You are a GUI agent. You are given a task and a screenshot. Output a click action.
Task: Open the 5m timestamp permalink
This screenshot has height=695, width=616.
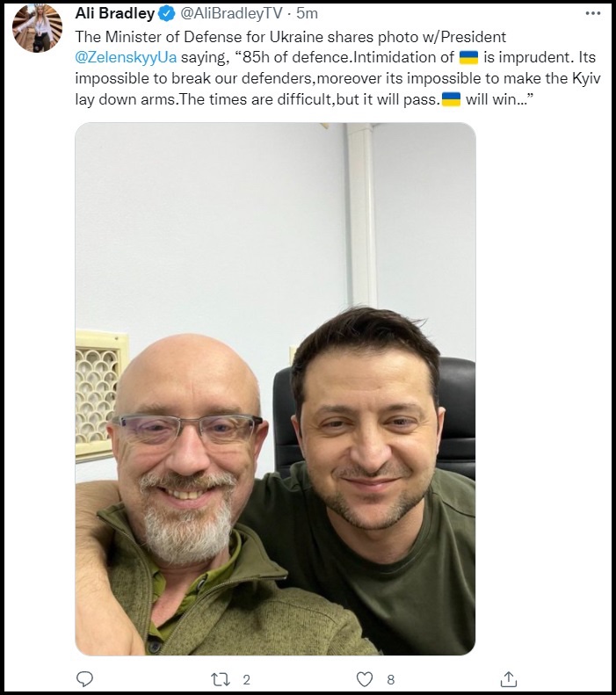tap(307, 14)
